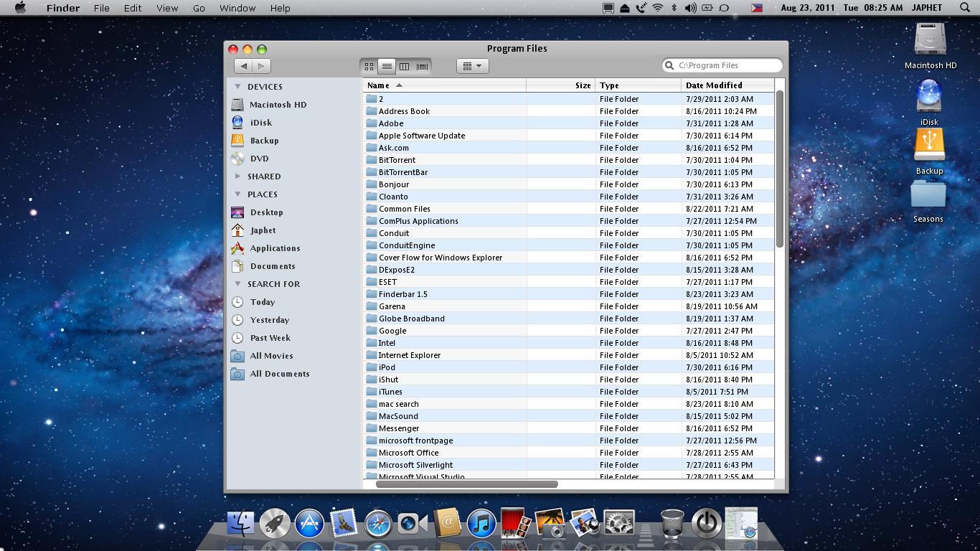Open Address Book in the Dock
980x551 pixels.
pos(447,522)
